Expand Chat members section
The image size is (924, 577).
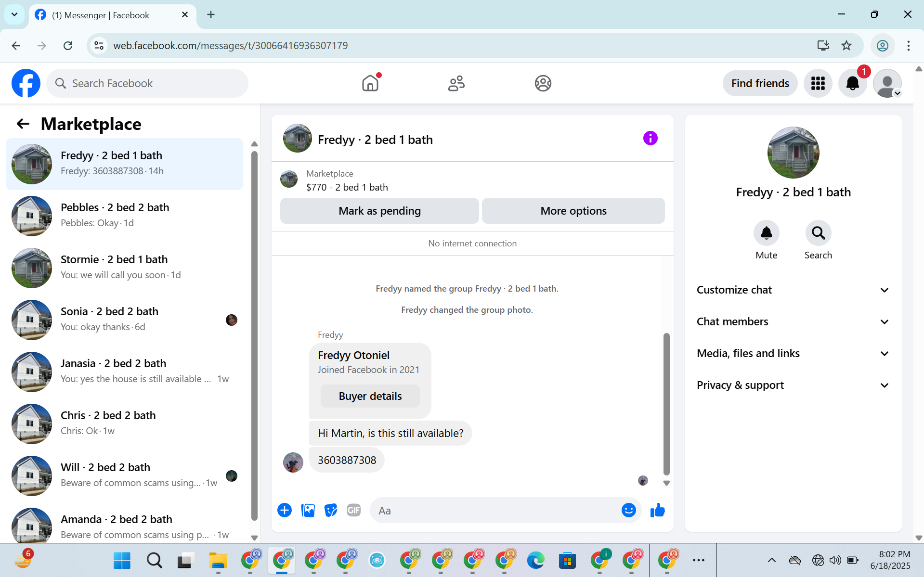tap(793, 321)
